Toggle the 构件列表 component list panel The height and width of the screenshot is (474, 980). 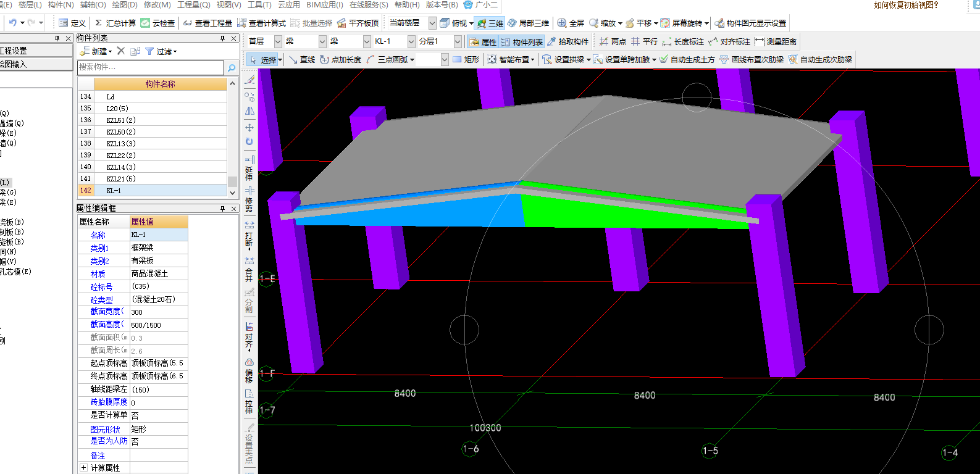point(521,41)
